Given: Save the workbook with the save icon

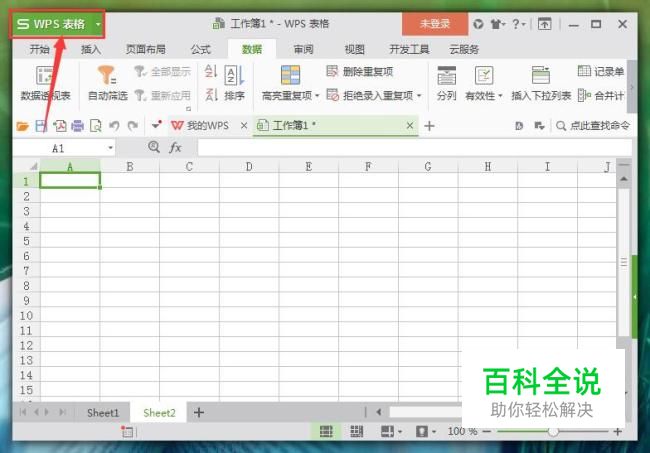Looking at the screenshot, I should click(41, 126).
